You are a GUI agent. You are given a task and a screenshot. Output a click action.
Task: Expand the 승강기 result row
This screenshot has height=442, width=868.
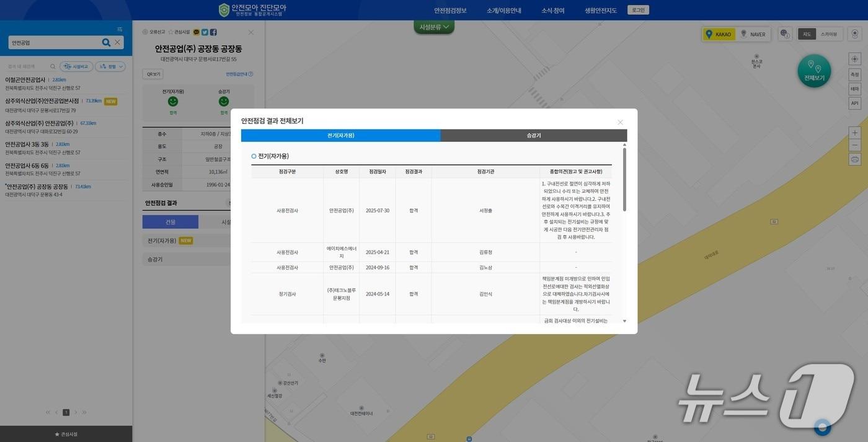coord(186,259)
